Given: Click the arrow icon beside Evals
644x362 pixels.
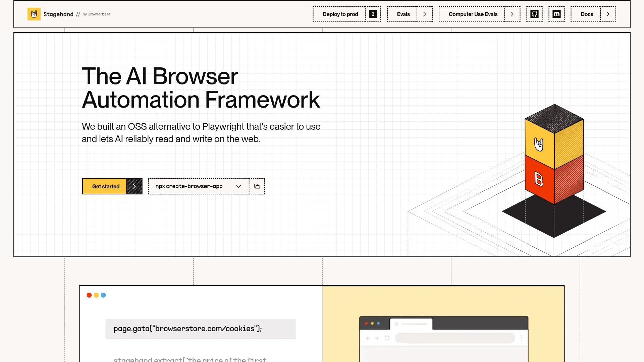Looking at the screenshot, I should pyautogui.click(x=425, y=14).
